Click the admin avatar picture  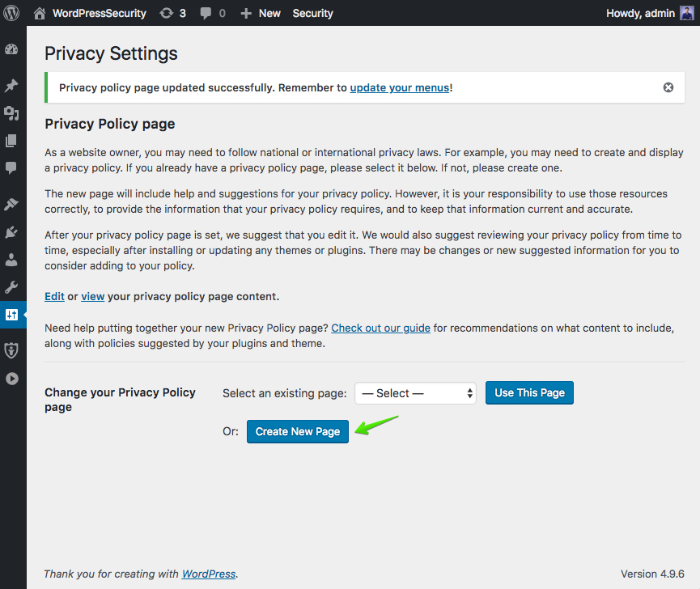[686, 14]
